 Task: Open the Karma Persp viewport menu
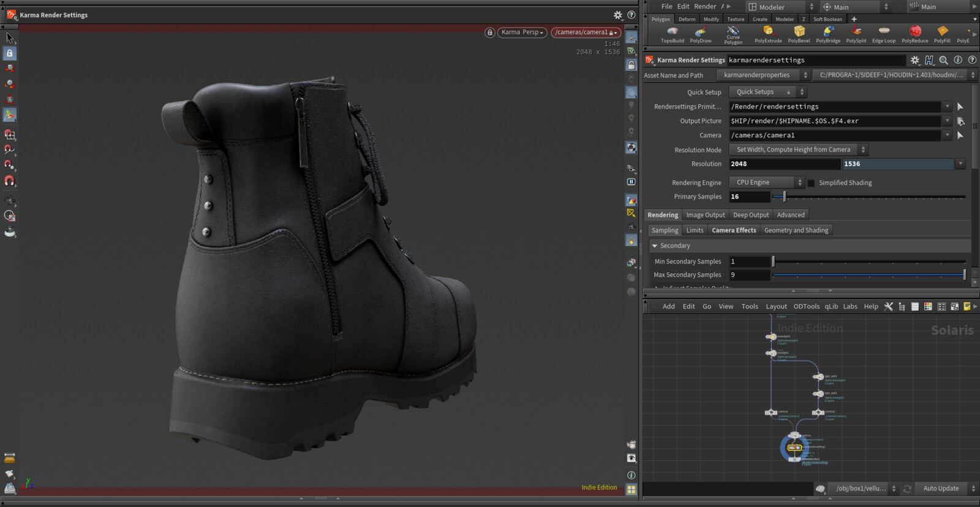(522, 32)
